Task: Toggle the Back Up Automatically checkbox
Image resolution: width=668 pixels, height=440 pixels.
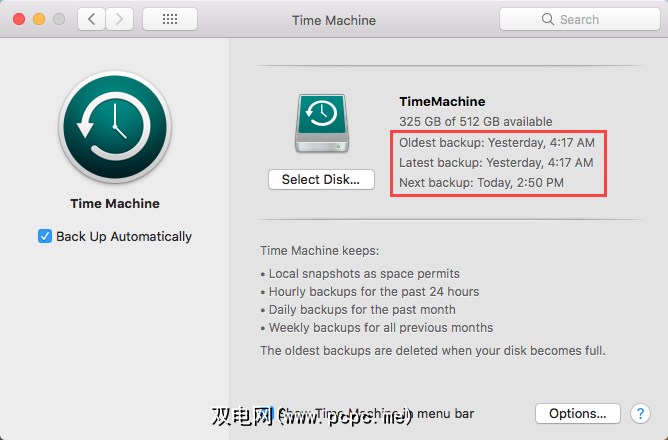Action: 45,237
